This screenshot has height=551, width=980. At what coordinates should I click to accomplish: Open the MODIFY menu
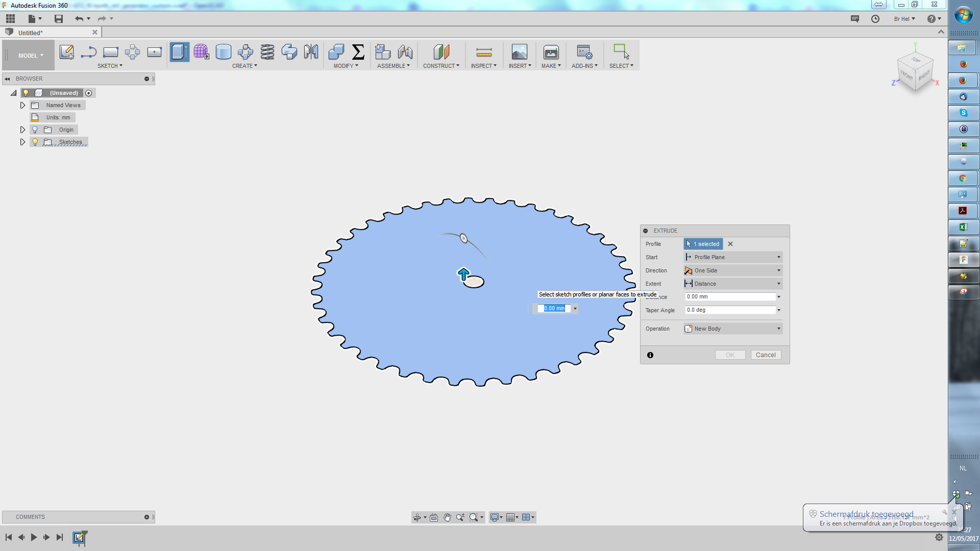click(x=346, y=66)
